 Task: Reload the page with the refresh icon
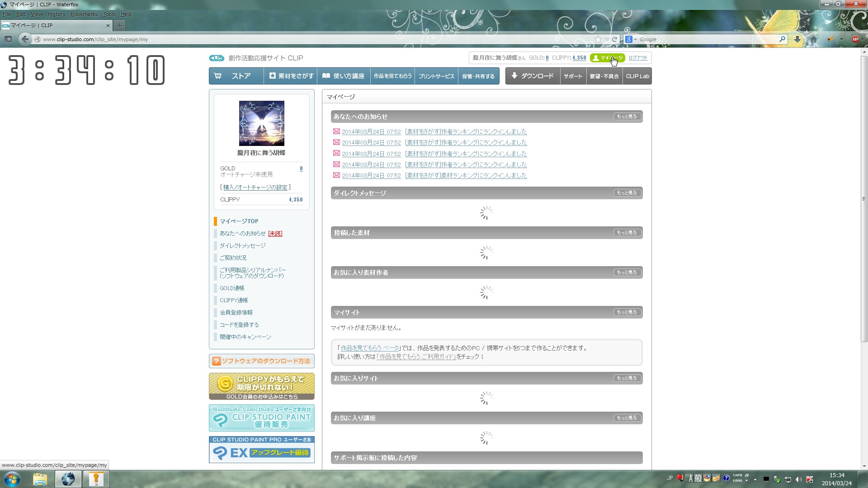click(614, 39)
